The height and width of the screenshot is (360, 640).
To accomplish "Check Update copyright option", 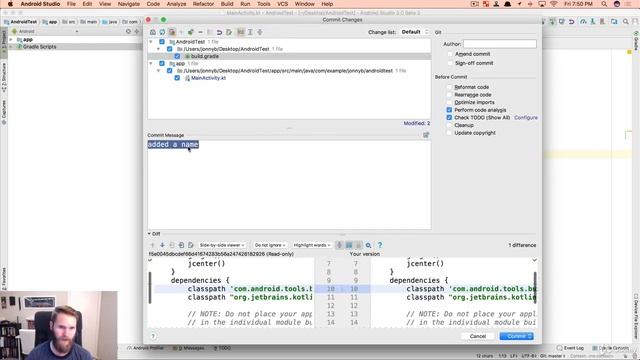I will [449, 133].
